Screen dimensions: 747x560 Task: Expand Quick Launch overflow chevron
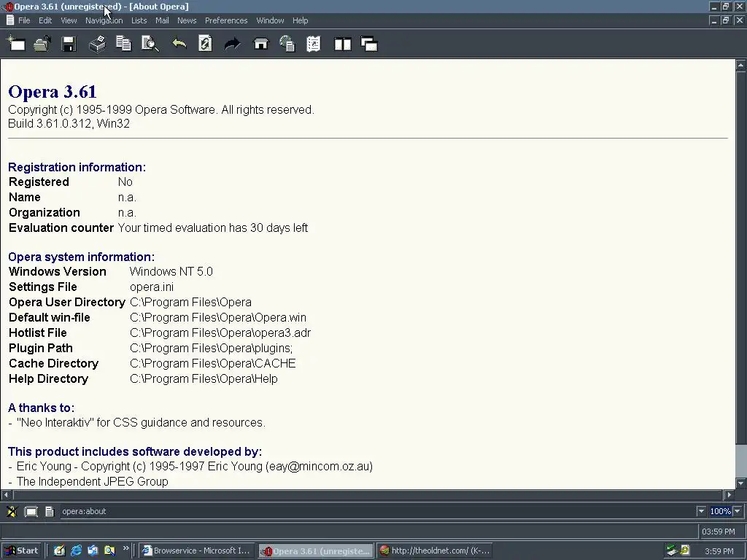pyautogui.click(x=125, y=548)
